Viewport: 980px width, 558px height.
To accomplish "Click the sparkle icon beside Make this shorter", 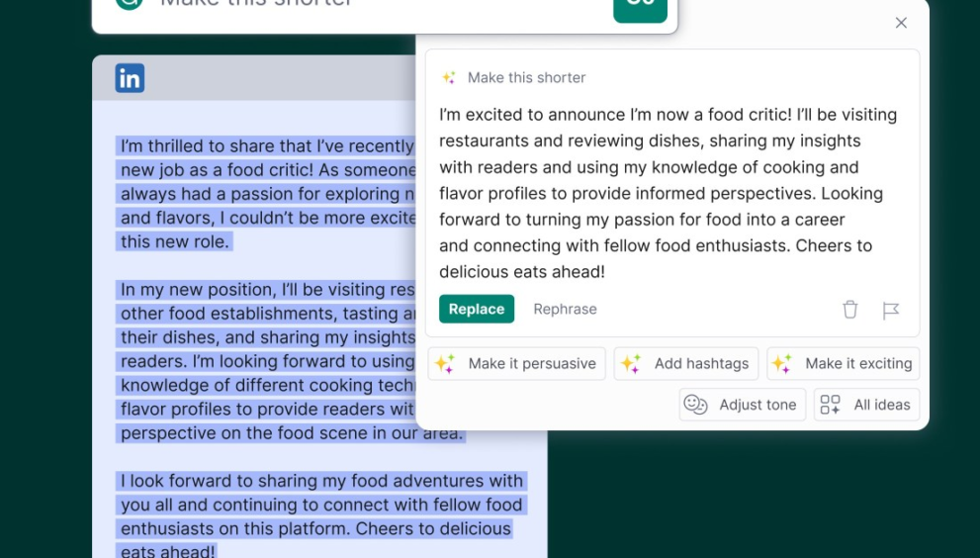I will click(449, 77).
